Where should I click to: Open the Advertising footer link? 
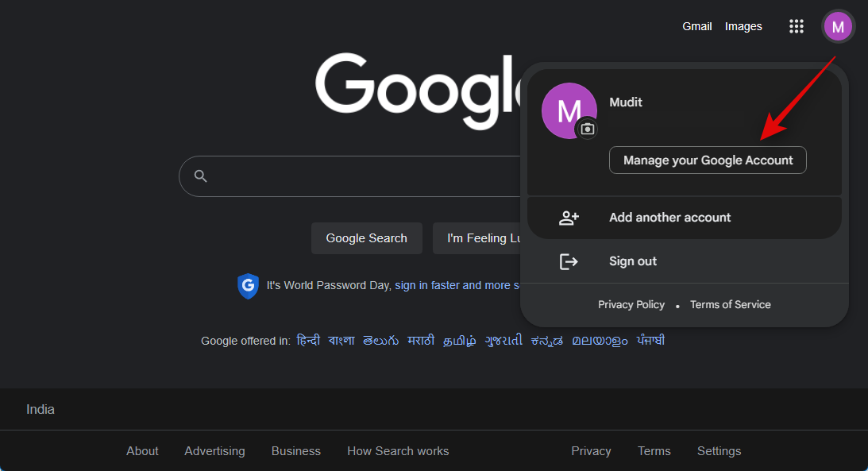(x=214, y=451)
